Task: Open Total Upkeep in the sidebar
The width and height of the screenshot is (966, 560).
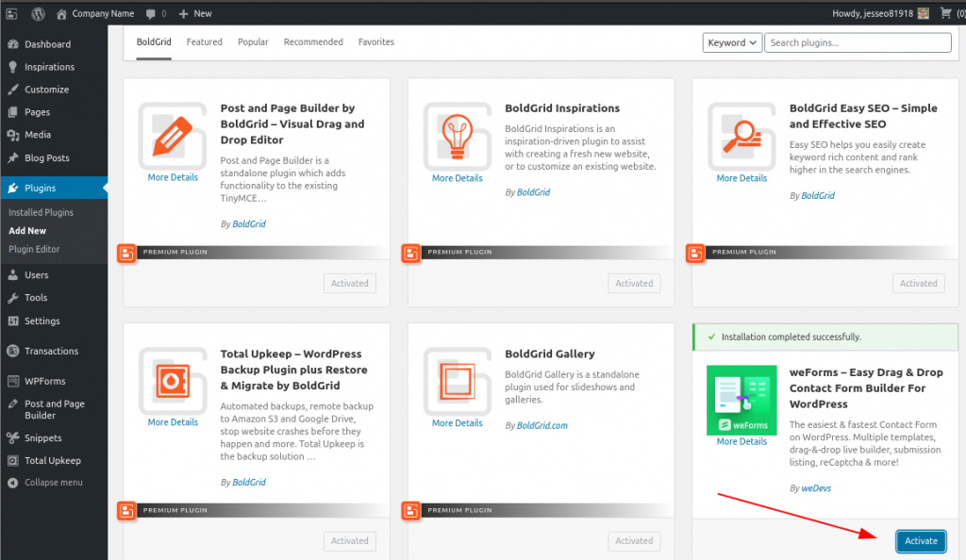Action: coord(54,460)
